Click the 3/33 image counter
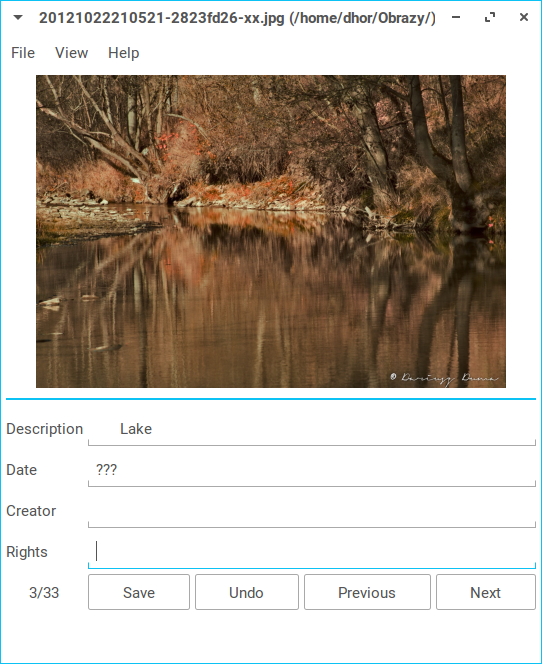The image size is (542, 664). 44,592
